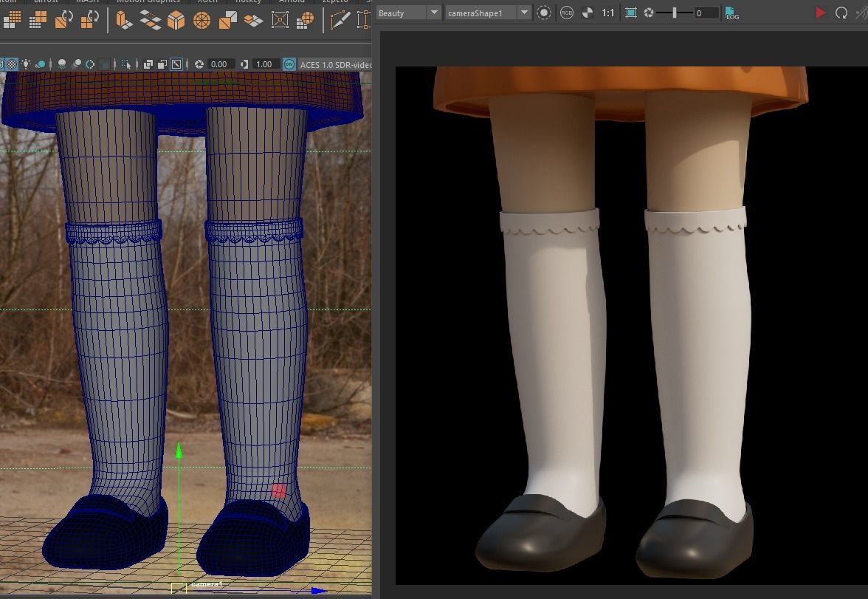
Task: Click the stacked layers on tiles shelf icon
Action: [254, 21]
